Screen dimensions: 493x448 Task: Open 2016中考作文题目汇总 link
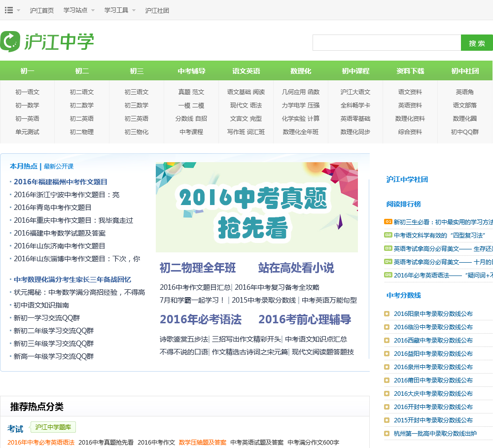pyautogui.click(x=195, y=287)
